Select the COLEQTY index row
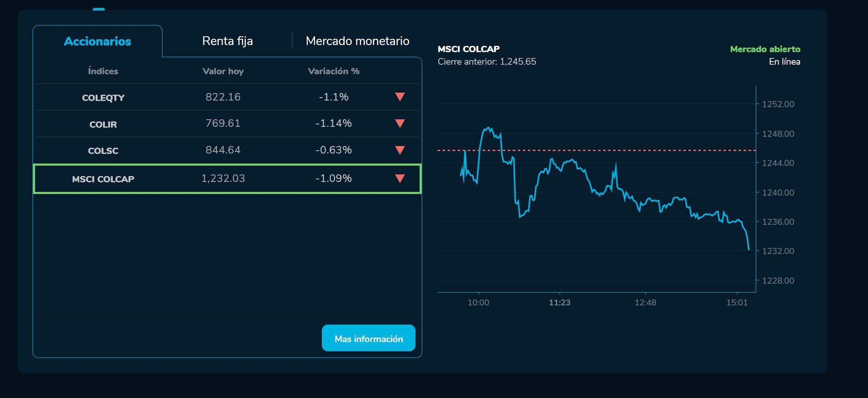Viewport: 868px width, 398px height. [x=228, y=97]
